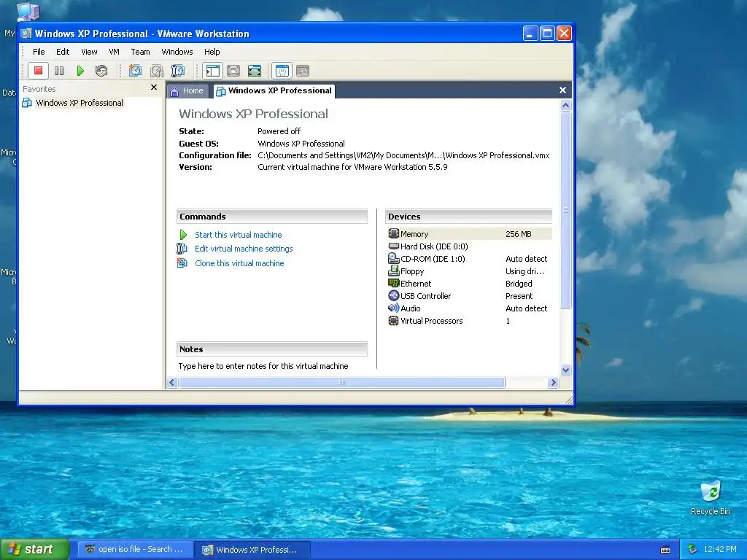Click the Console View toolbar icon
The image size is (747, 560).
(303, 71)
